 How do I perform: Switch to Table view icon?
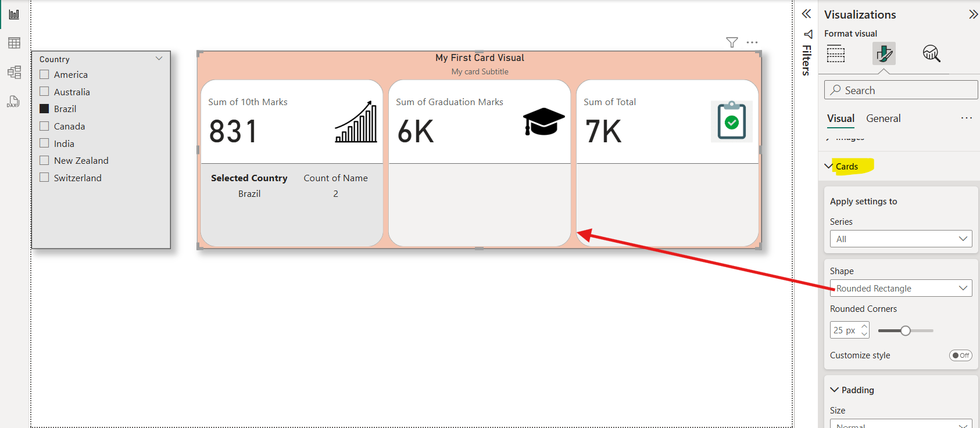14,43
